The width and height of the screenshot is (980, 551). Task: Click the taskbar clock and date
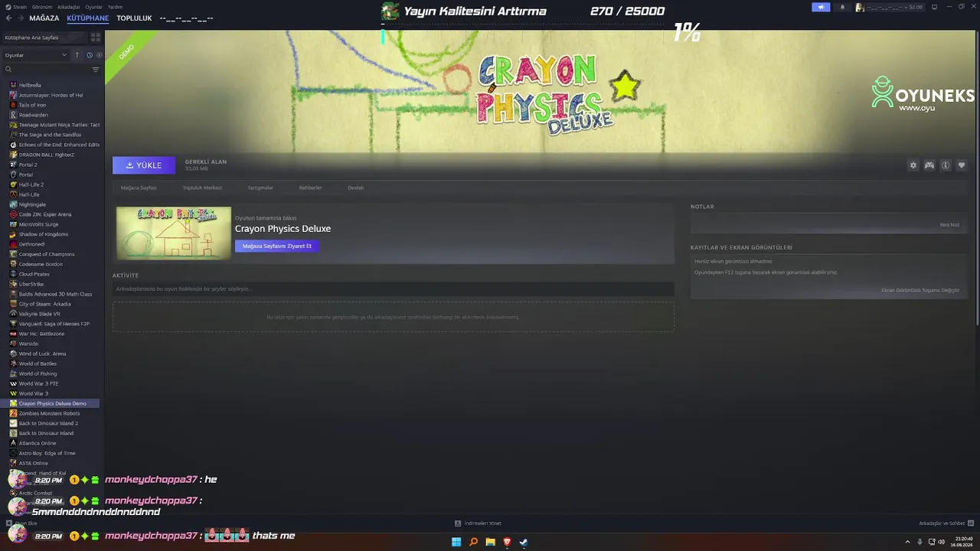962,542
